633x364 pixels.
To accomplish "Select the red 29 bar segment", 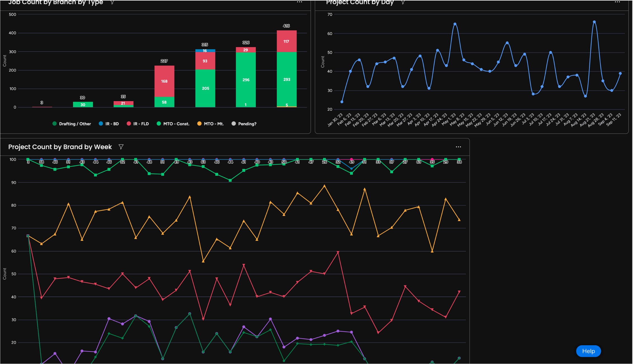I will point(246,50).
